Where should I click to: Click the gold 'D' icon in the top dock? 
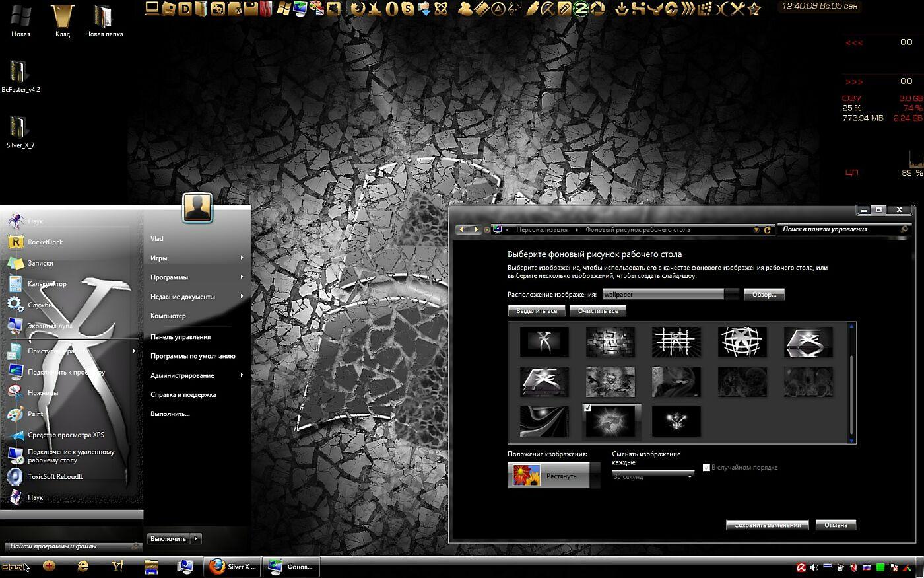185,9
